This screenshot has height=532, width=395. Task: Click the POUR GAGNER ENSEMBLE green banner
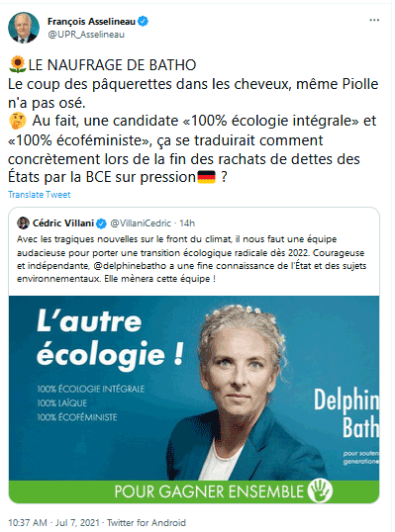click(194, 491)
